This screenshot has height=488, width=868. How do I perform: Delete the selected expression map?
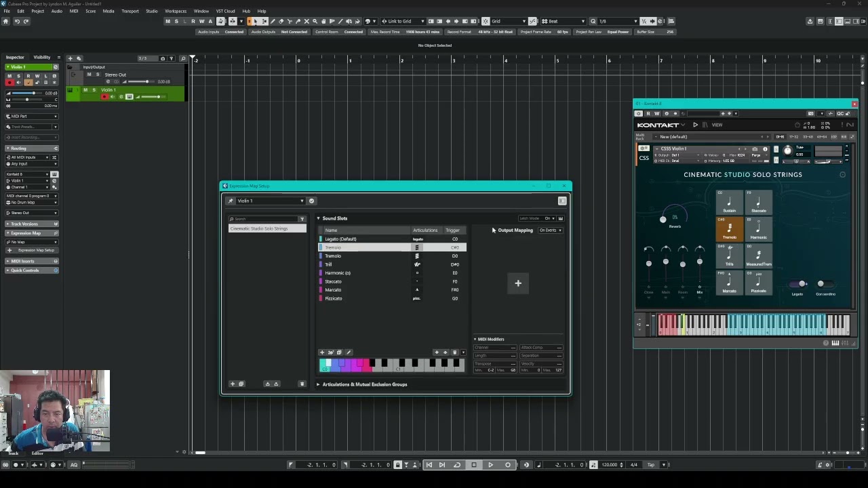coord(302,384)
